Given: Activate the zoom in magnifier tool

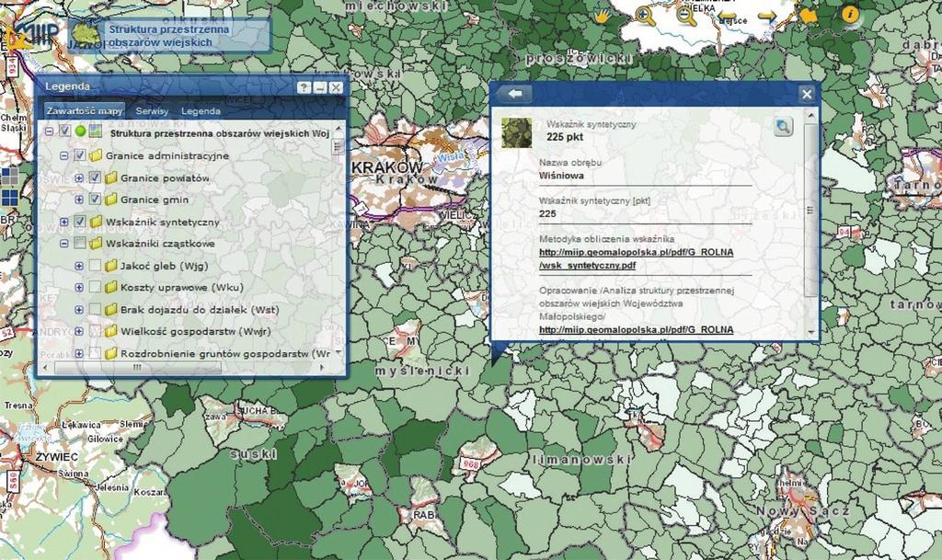Looking at the screenshot, I should coord(645,16).
